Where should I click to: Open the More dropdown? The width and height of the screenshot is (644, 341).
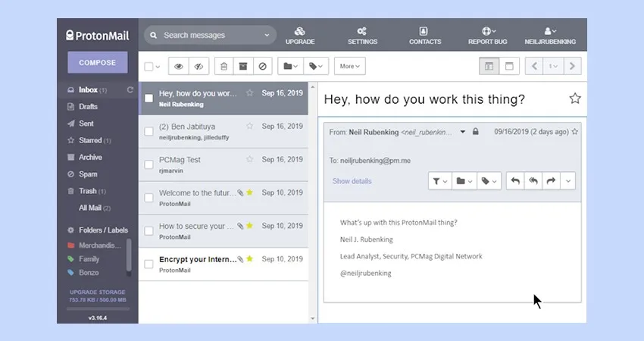point(349,66)
